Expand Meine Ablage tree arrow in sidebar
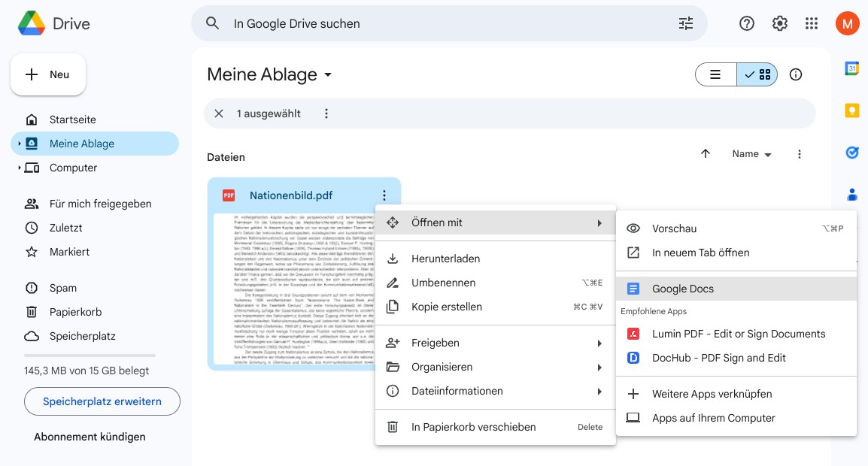This screenshot has height=466, width=868. [20, 144]
